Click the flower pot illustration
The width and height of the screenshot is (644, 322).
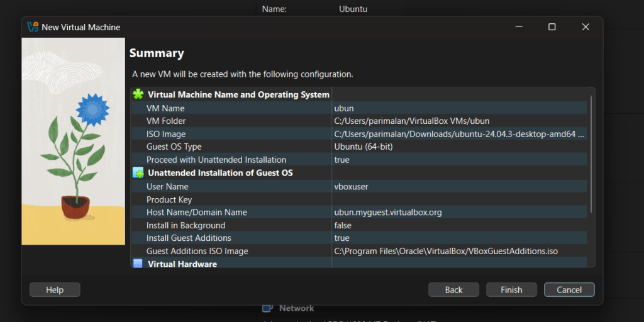pyautogui.click(x=75, y=204)
